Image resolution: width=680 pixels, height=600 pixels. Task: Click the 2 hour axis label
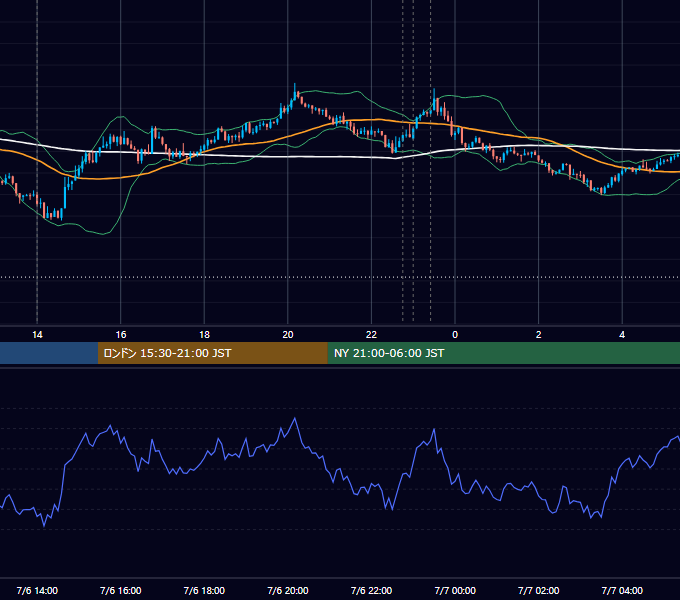pyautogui.click(x=538, y=335)
